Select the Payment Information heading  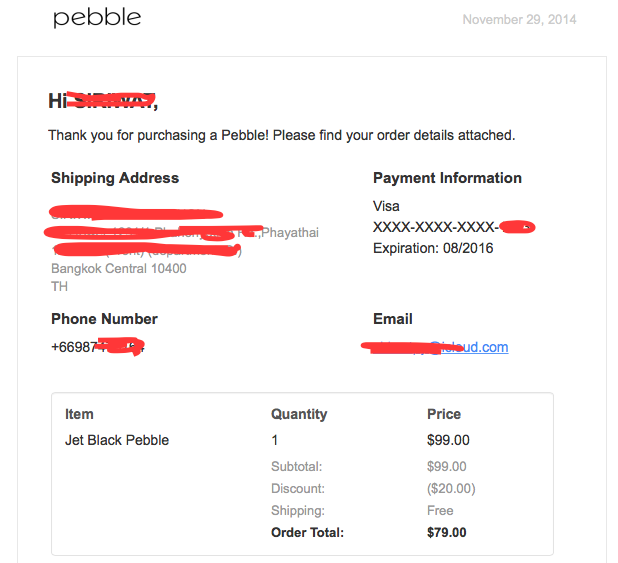(447, 178)
